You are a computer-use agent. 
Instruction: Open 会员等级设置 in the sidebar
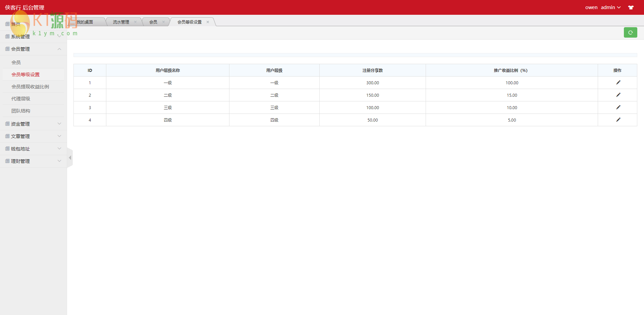(25, 75)
